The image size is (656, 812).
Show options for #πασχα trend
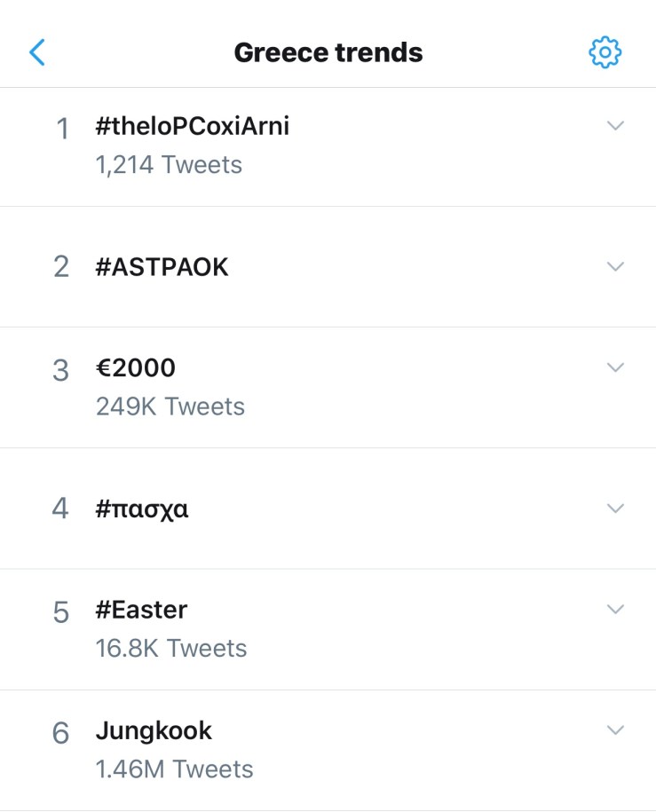pyautogui.click(x=615, y=508)
